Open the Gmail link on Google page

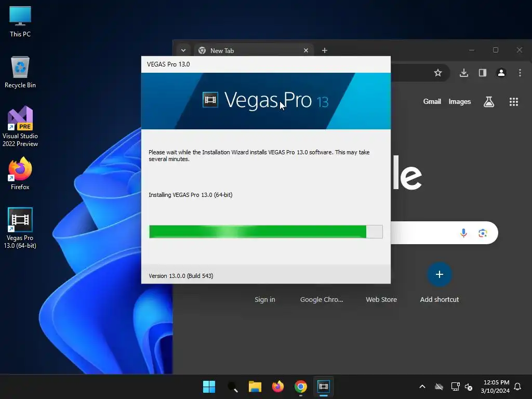point(432,101)
